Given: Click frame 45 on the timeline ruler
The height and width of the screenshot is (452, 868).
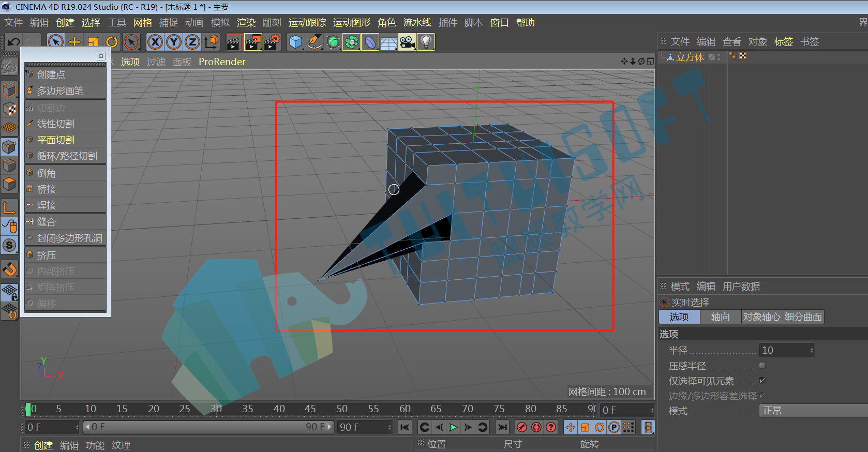Looking at the screenshot, I should click(x=310, y=409).
